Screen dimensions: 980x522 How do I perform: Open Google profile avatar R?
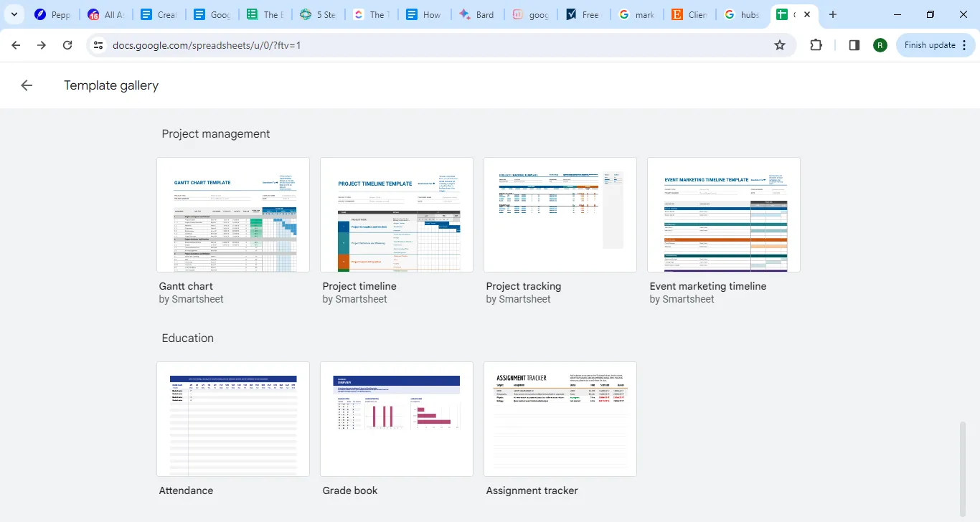point(880,45)
